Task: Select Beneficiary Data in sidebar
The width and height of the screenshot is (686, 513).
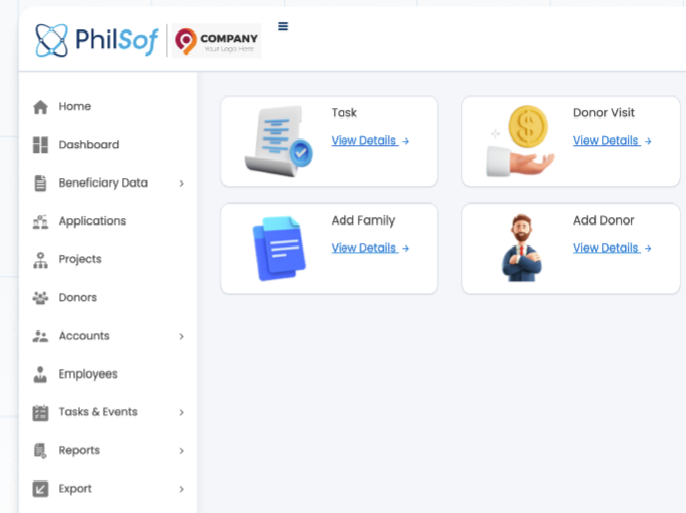Action: pos(102,183)
